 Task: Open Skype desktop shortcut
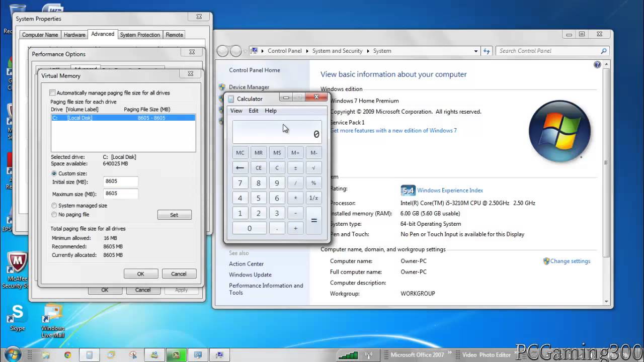tap(18, 317)
